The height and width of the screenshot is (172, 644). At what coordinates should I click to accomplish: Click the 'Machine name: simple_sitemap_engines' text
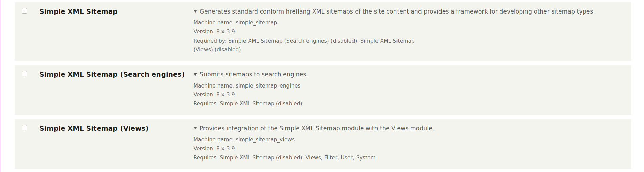coord(247,86)
